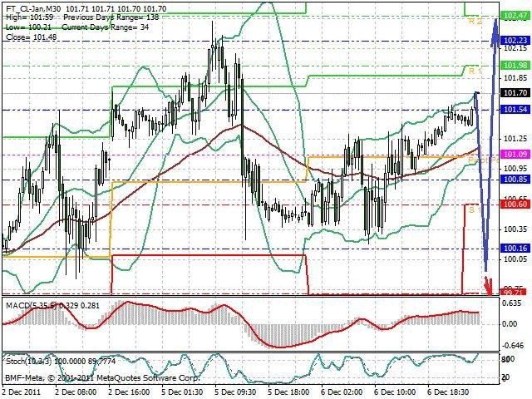Click the "Close= 101.48" label
The height and width of the screenshot is (399, 532).
tap(32, 37)
